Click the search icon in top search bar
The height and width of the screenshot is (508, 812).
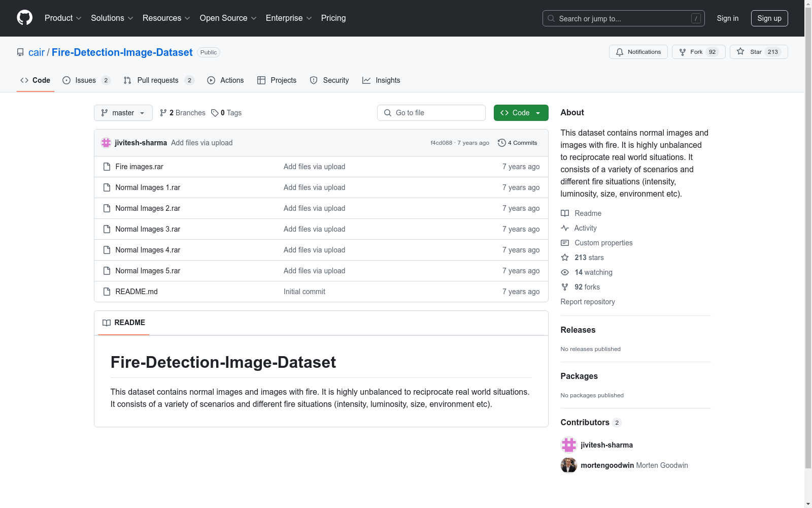551,18
